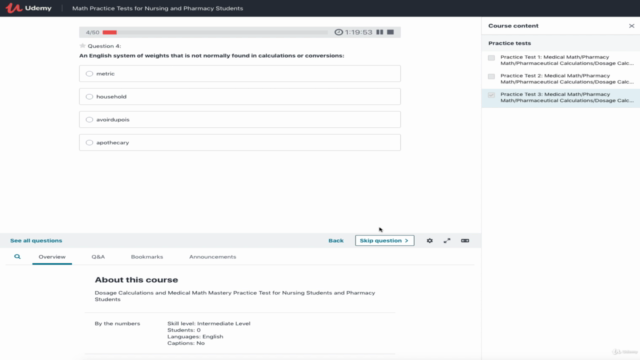Switch to the Bookmarks tab
This screenshot has width=640, height=360.
[x=147, y=257]
